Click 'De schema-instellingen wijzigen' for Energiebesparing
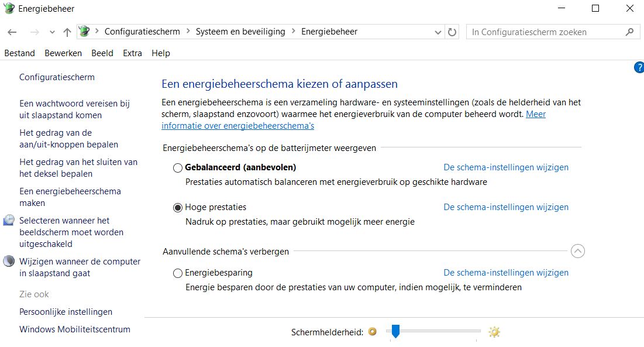This screenshot has height=347, width=644. click(x=506, y=273)
